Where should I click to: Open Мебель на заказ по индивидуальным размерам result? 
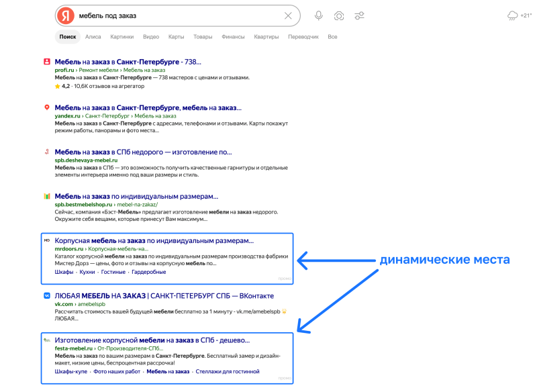click(x=136, y=197)
